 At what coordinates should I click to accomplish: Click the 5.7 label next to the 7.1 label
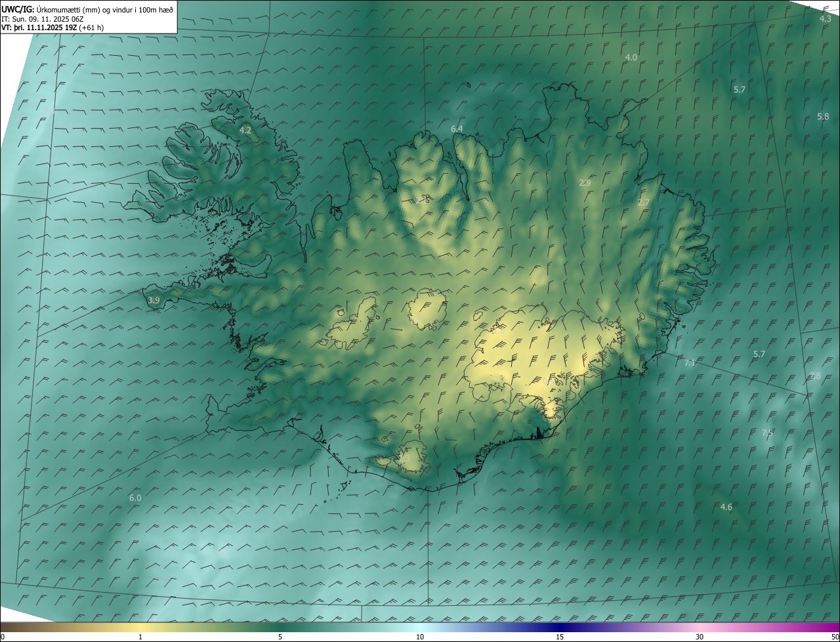tap(759, 354)
